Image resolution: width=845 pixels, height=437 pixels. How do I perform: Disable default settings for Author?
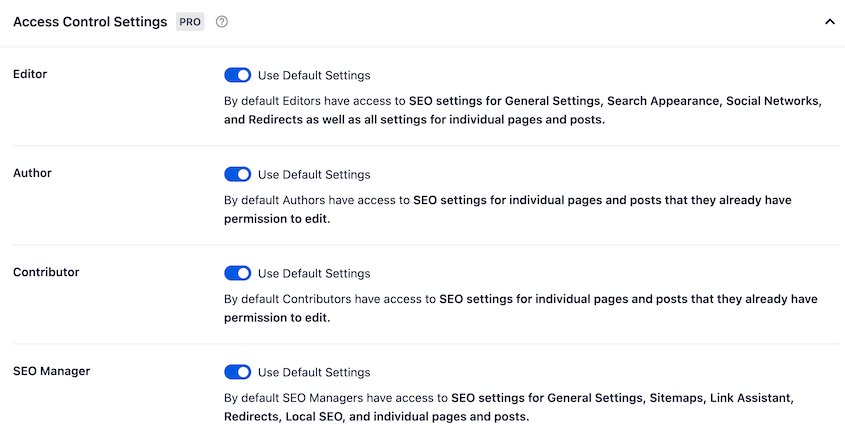pos(238,174)
